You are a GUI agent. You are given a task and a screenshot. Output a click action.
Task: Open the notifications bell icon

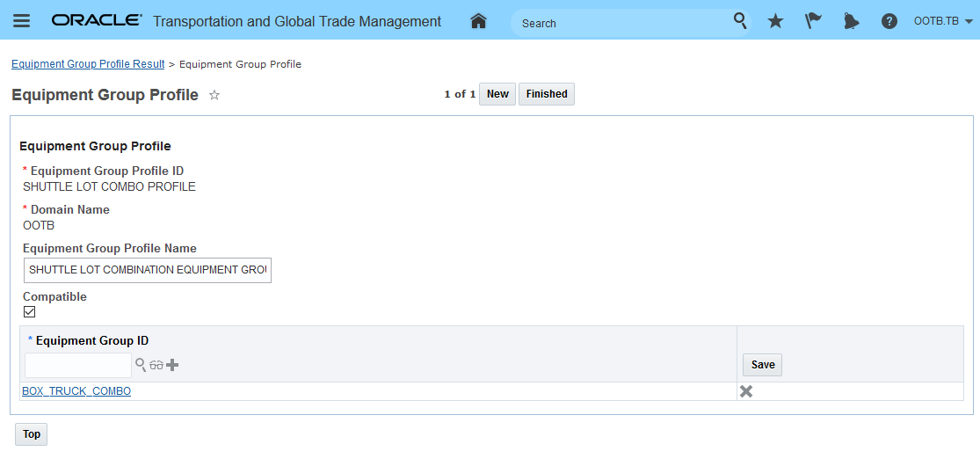[x=851, y=21]
